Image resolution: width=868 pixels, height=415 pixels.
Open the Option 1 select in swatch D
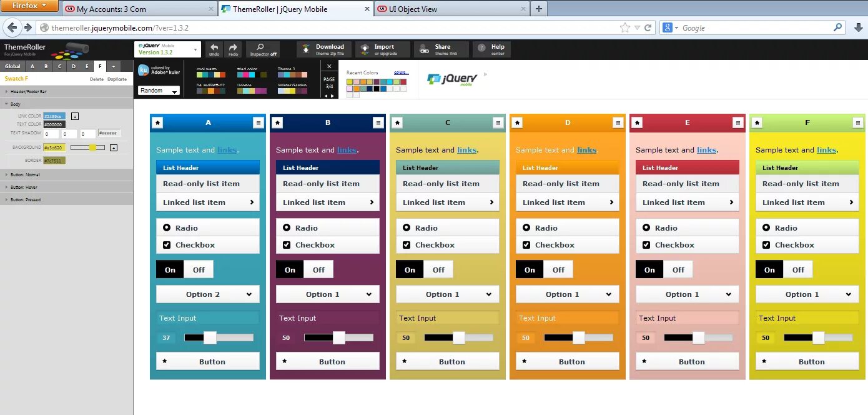(x=567, y=294)
